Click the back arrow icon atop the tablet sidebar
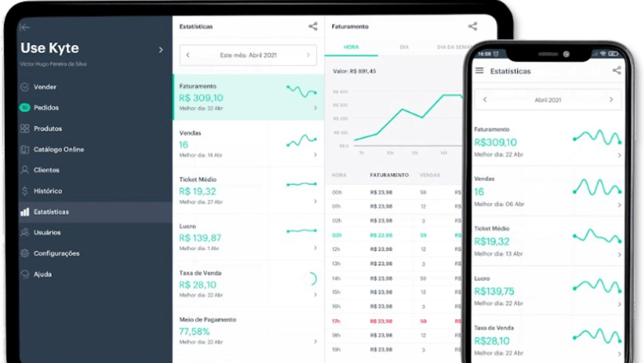The width and height of the screenshot is (644, 363). pos(24,27)
